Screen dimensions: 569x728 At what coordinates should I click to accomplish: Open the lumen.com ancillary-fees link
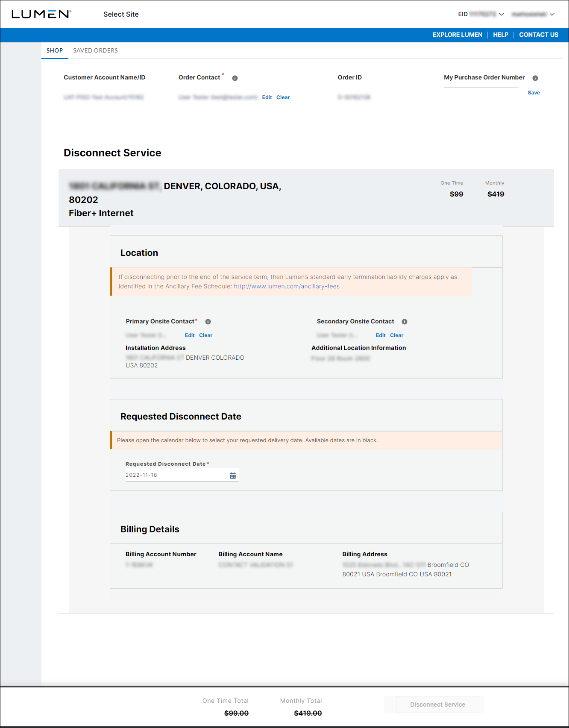(287, 286)
